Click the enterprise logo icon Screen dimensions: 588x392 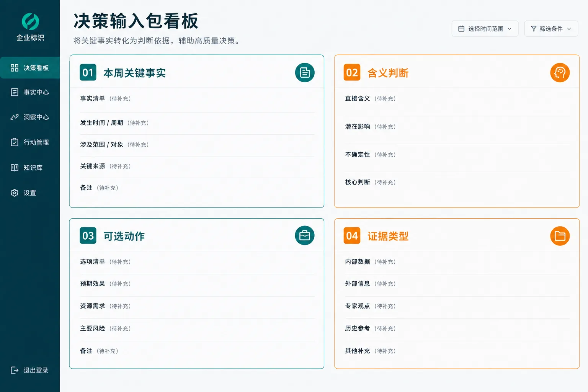click(30, 21)
